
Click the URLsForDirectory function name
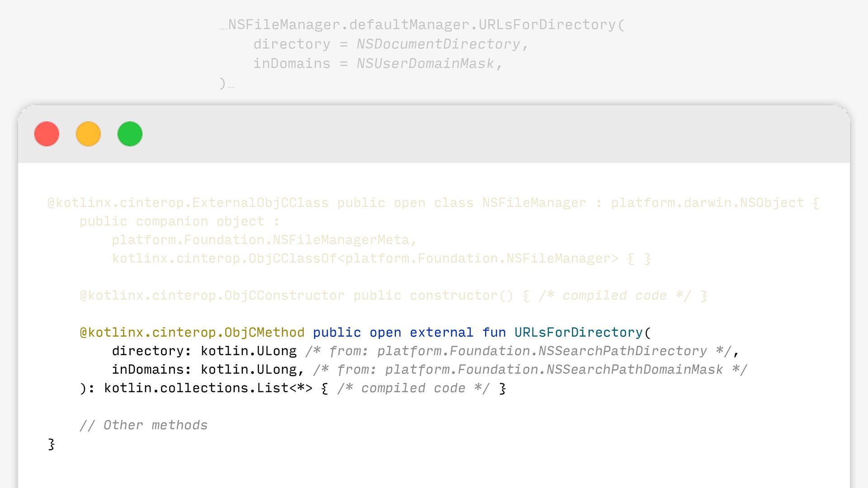click(x=578, y=333)
